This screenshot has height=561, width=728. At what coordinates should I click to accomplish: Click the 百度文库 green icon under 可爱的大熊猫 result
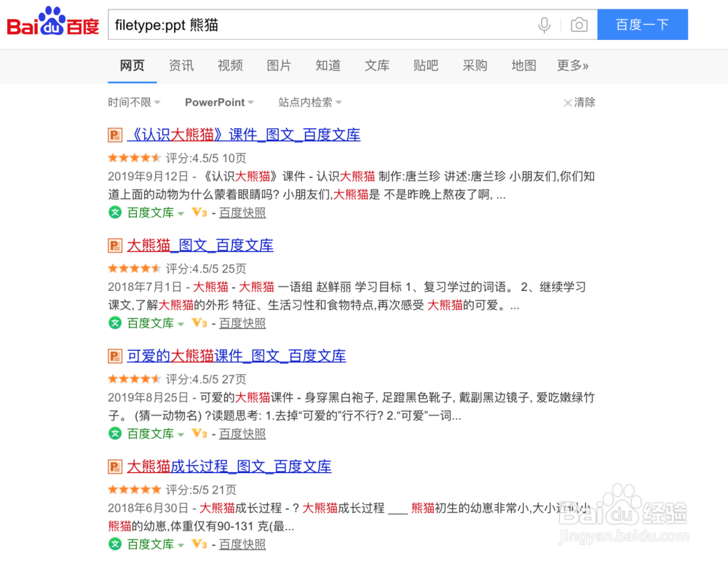click(115, 434)
